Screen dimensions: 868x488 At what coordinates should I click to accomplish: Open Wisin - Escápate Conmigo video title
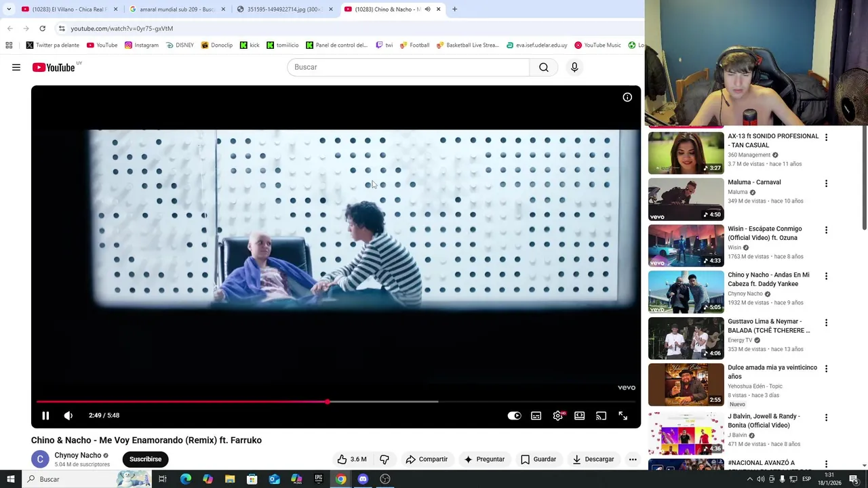(x=764, y=233)
